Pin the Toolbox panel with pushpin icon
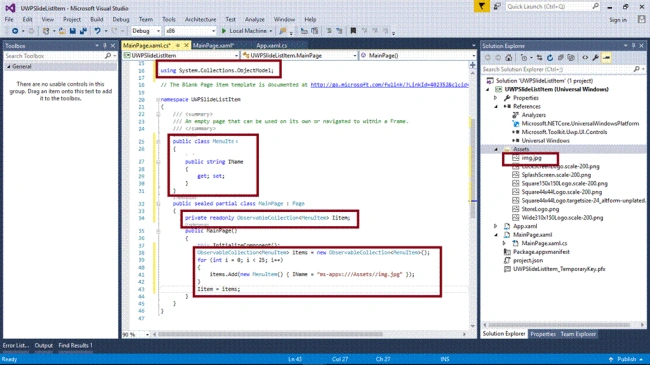 coord(104,46)
